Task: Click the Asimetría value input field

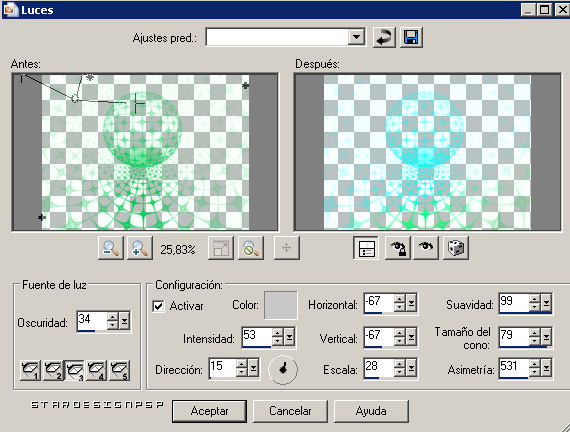Action: pyautogui.click(x=514, y=368)
